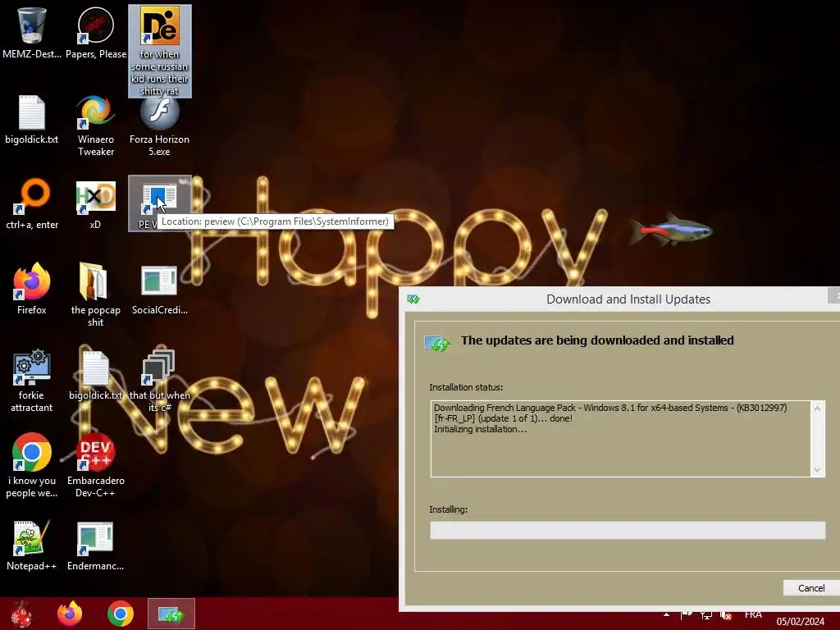This screenshot has height=630, width=840.
Task: Click 'Initializing installation...' status text
Action: 480,429
